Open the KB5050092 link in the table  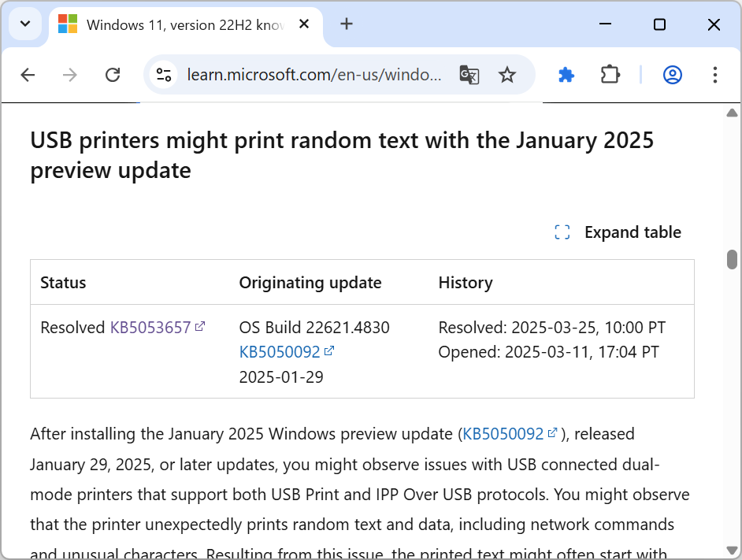(280, 351)
